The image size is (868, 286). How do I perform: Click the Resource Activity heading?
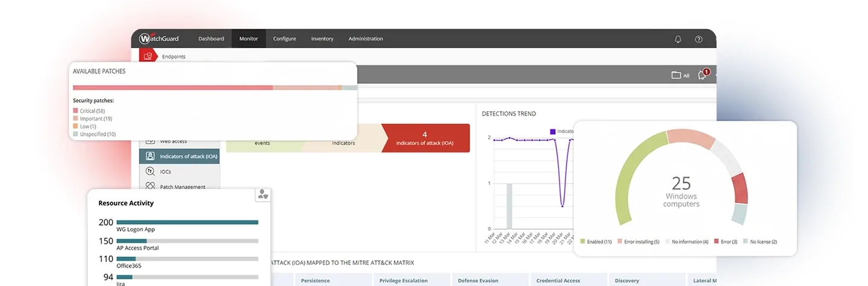point(126,203)
